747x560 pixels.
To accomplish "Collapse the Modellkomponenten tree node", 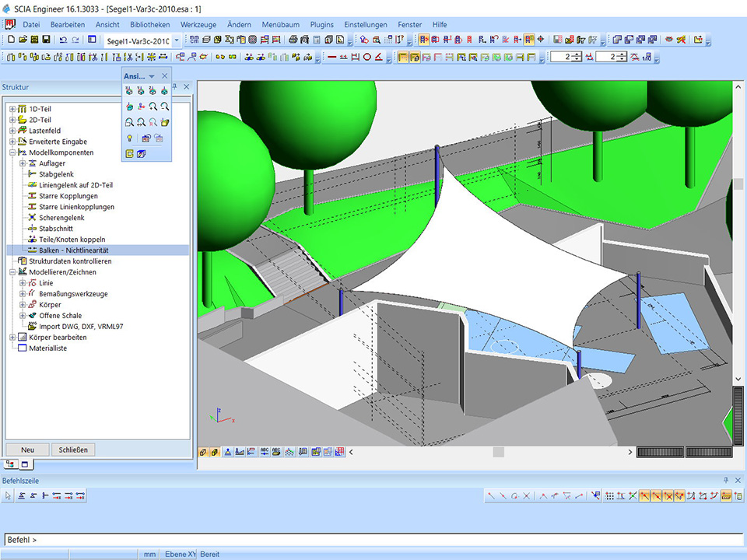I will click(12, 152).
